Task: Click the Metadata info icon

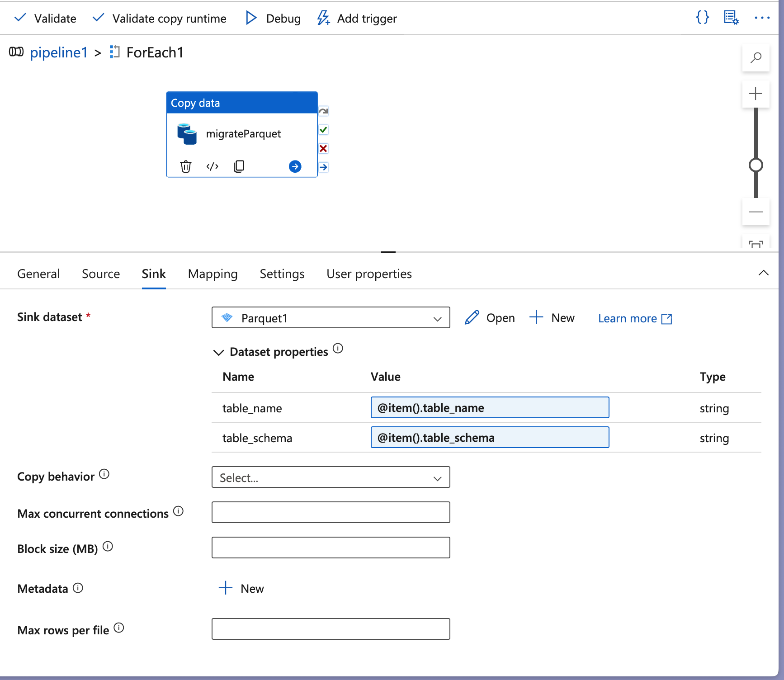Action: 78,588
